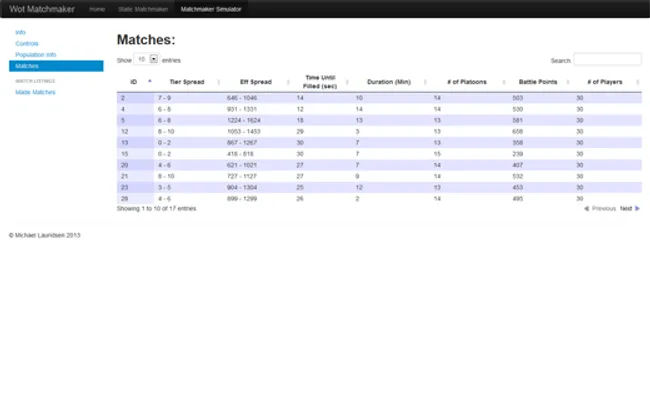Sort by Time Until Filled column
Image resolution: width=650 pixels, height=400 pixels.
coord(320,81)
